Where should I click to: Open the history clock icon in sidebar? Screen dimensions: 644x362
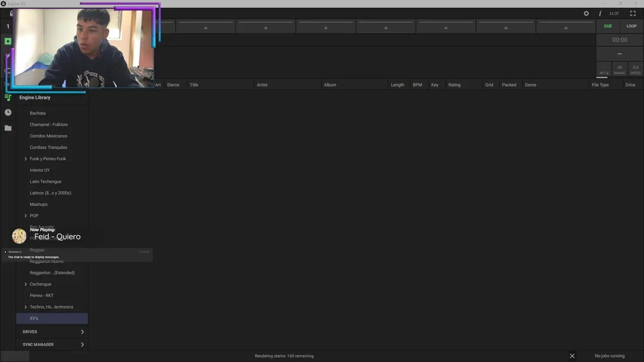tap(8, 113)
